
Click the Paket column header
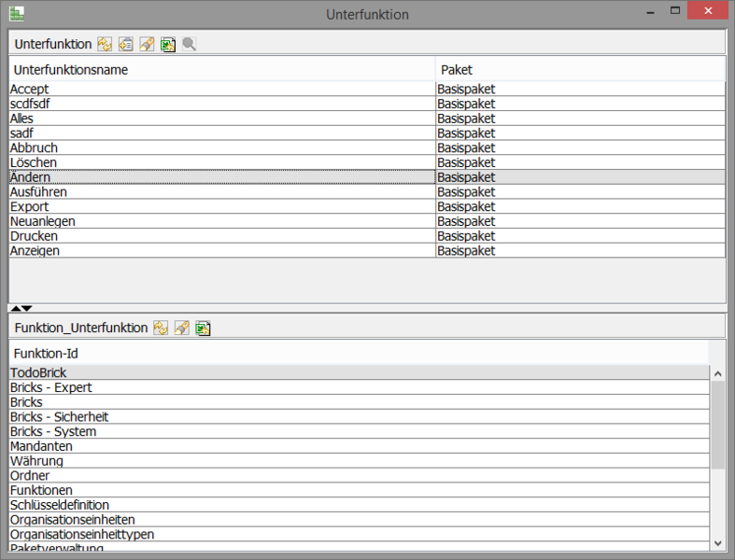(579, 70)
